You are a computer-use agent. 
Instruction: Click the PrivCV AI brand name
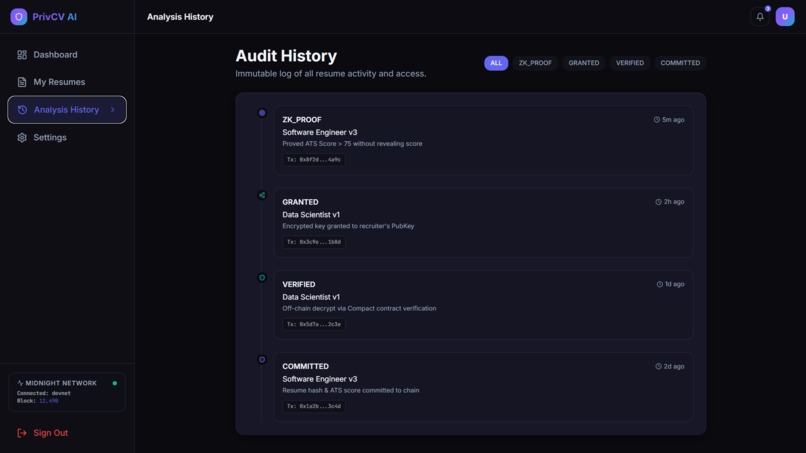(x=54, y=16)
